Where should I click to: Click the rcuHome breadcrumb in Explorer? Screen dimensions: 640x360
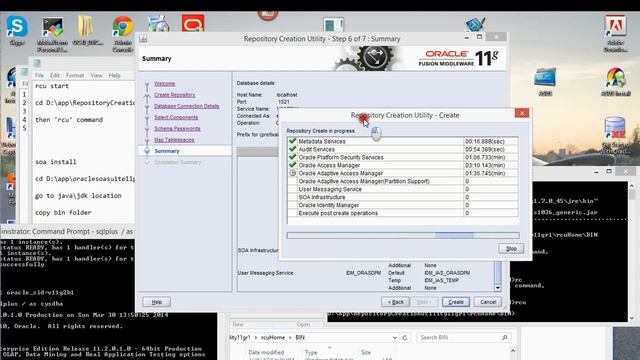pyautogui.click(x=273, y=338)
